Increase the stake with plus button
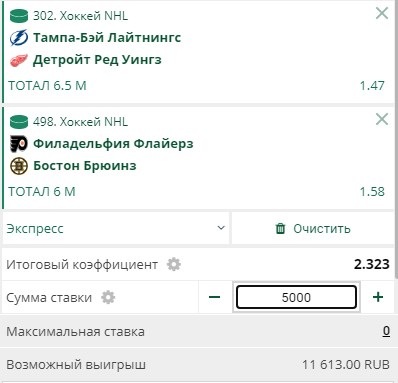The image size is (398, 383). 378,297
